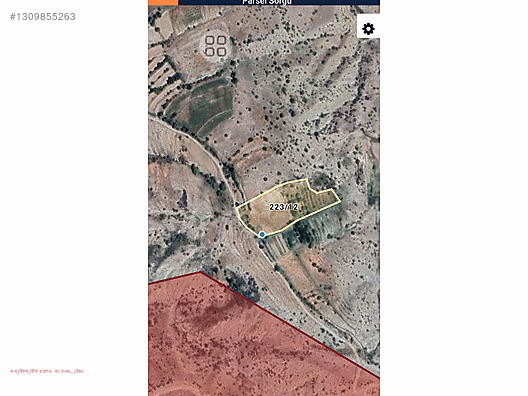Open the settings gear icon
The height and width of the screenshot is (396, 528).
pyautogui.click(x=368, y=29)
